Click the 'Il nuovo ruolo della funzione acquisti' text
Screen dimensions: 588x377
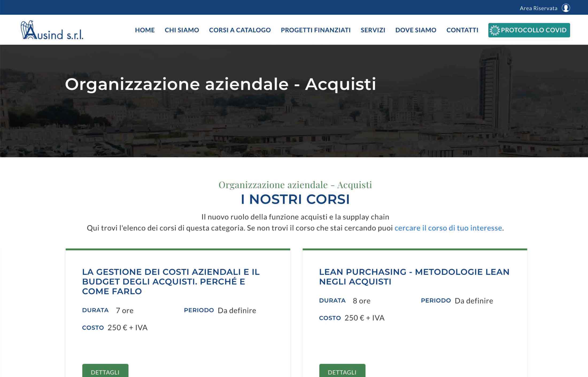(295, 217)
